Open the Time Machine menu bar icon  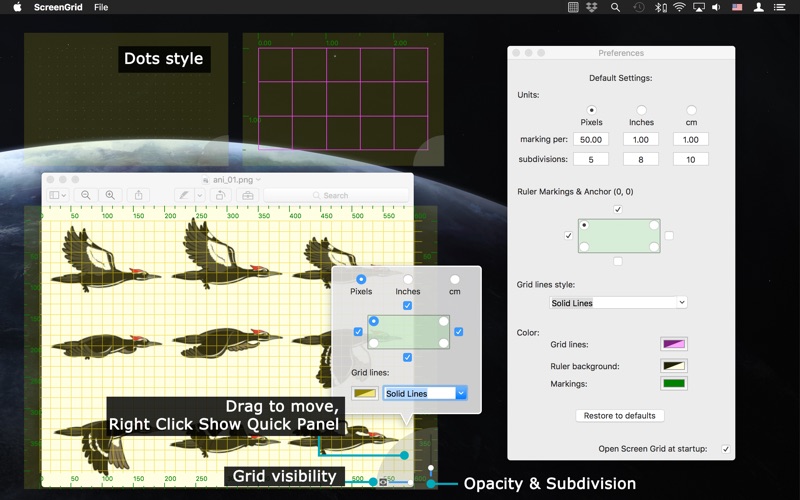[x=639, y=7]
